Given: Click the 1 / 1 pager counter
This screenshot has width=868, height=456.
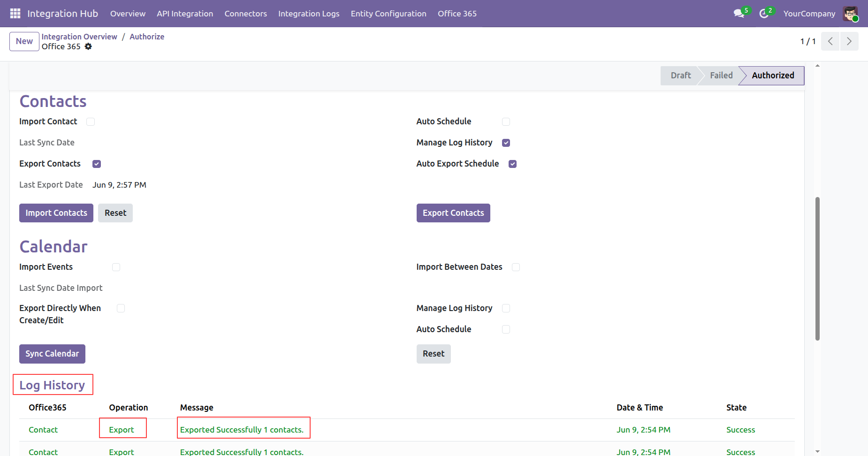Looking at the screenshot, I should 808,41.
